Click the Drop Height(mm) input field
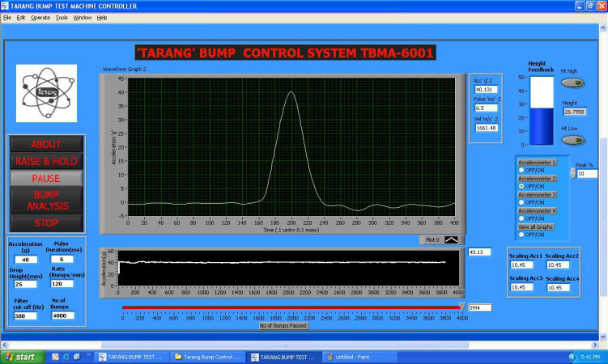Viewport: 608px width, 364px height. coord(26,284)
